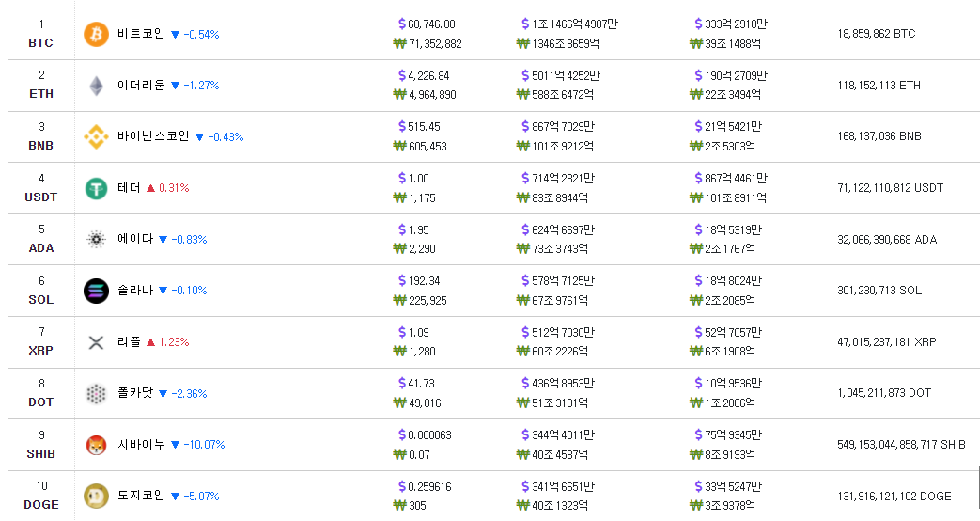Click the Polkadot dotted logo icon
The width and height of the screenshot is (980, 521).
96,393
